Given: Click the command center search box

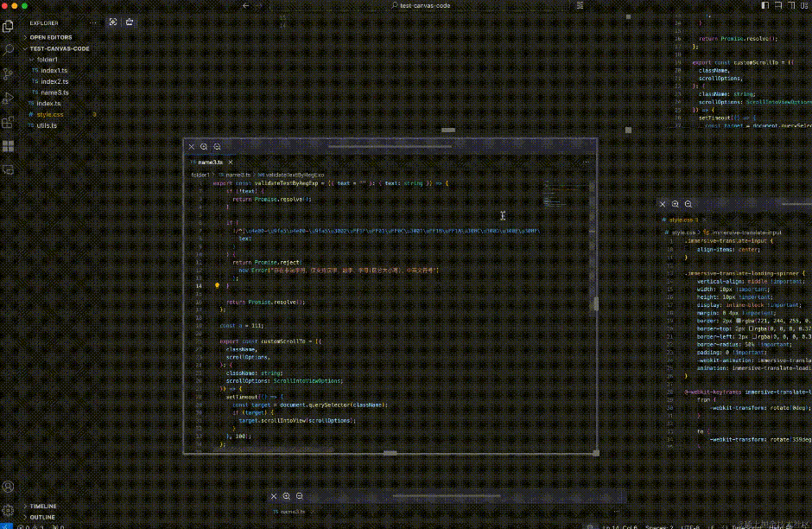Looking at the screenshot, I should (420, 6).
